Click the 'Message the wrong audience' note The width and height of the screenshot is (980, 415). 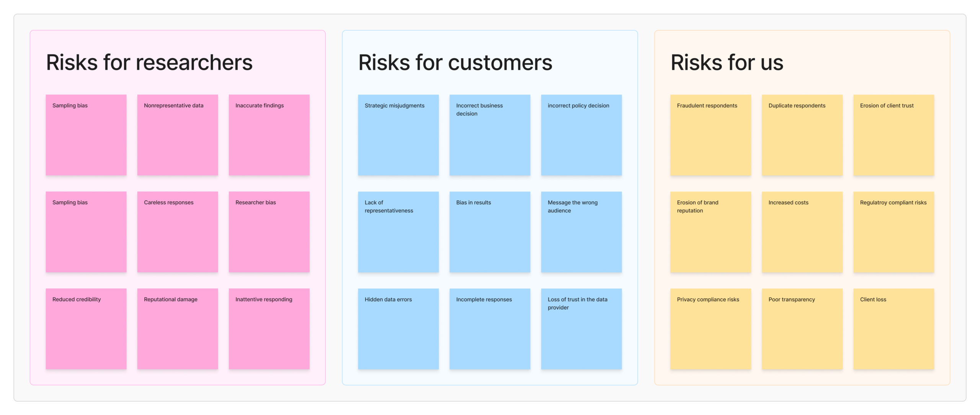tap(581, 232)
